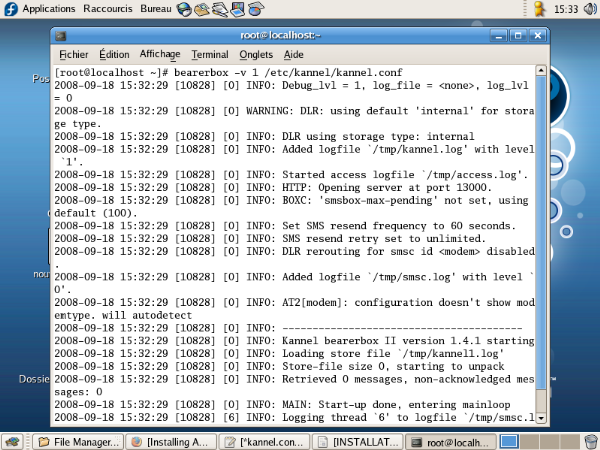The image size is (600, 450).
Task: Open the Bureau menu
Action: (x=155, y=9)
